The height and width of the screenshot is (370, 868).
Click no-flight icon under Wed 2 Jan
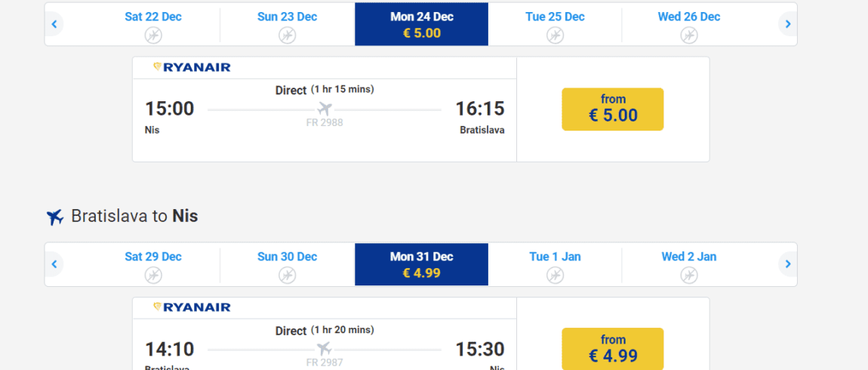tap(689, 275)
